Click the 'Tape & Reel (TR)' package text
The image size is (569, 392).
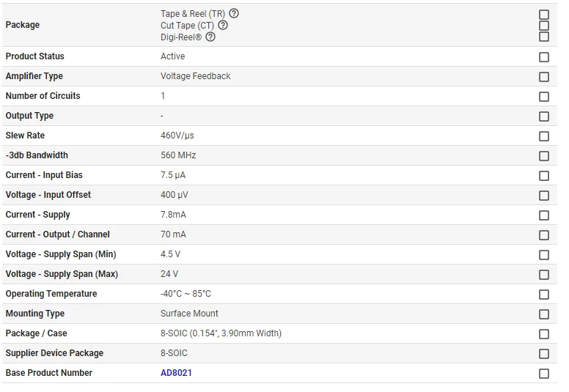coord(193,14)
